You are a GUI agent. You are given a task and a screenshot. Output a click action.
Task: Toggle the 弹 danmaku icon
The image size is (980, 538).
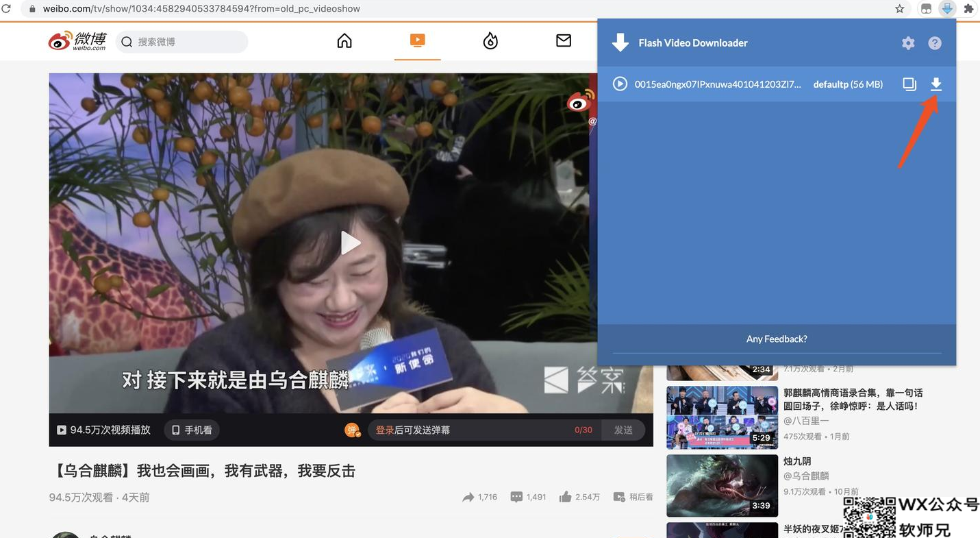click(353, 430)
